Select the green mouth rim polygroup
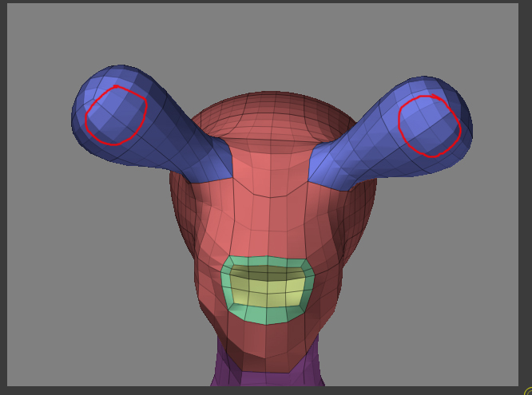This screenshot has width=532, height=395. click(x=266, y=314)
